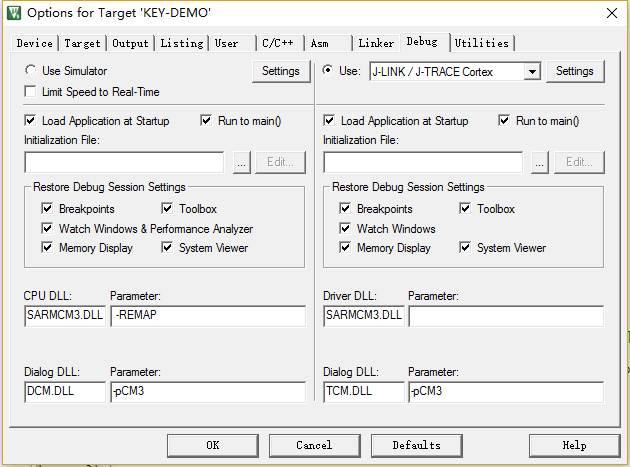The image size is (630, 467).
Task: Click the DCM.DLL -pCM3 parameter field
Action: click(x=208, y=392)
